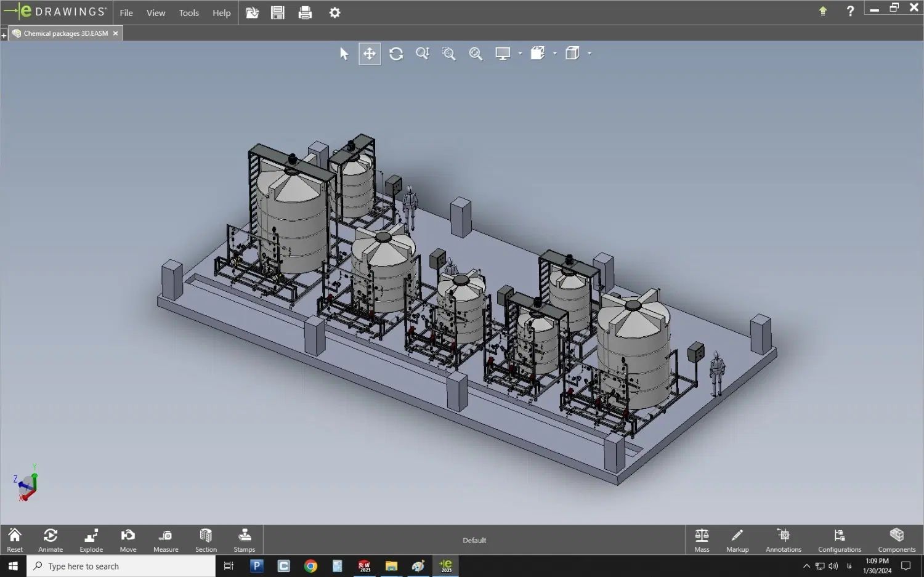Click eDrawings 2023 taskbar icon

pyautogui.click(x=445, y=566)
